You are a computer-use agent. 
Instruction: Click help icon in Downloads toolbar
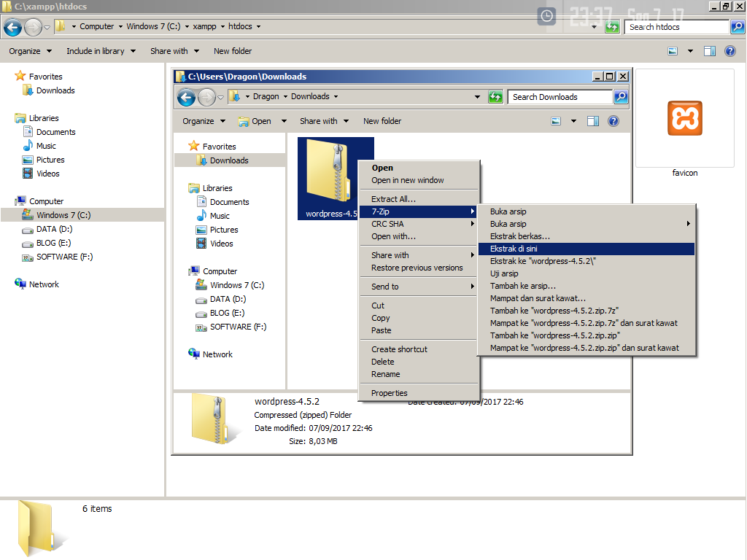[x=614, y=121]
